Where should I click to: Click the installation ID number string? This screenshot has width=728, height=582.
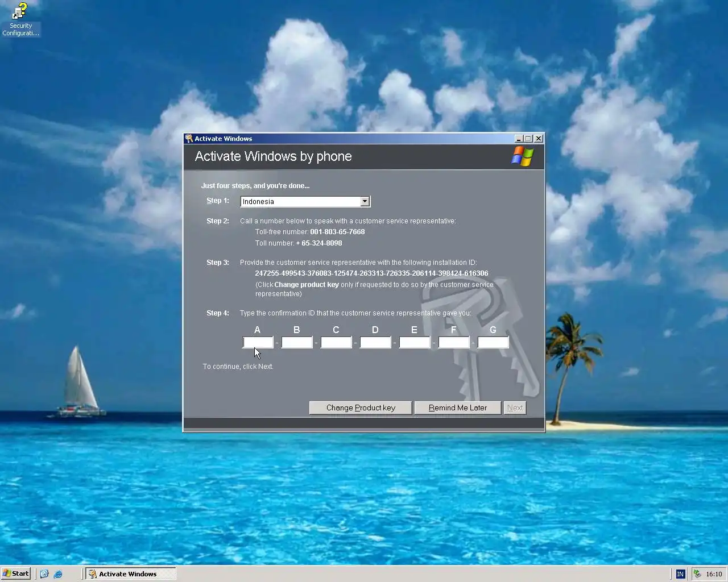(x=371, y=273)
